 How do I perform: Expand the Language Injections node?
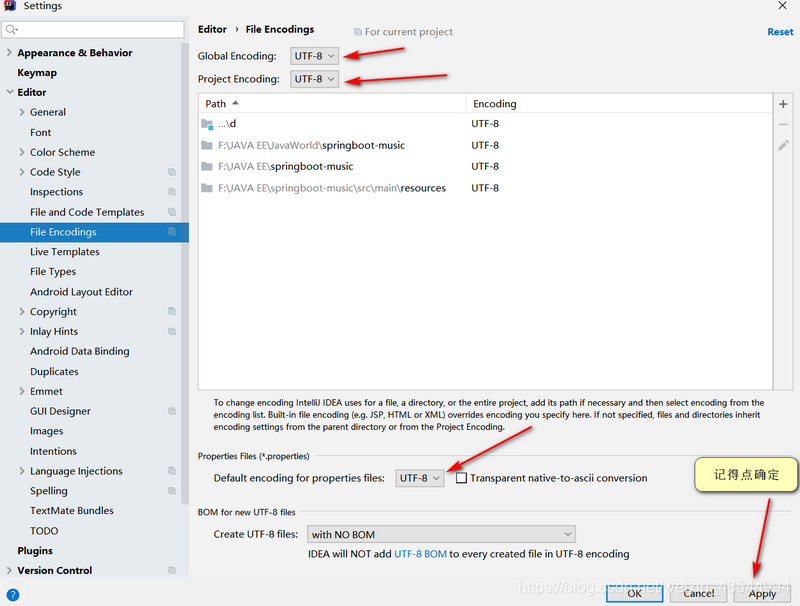pyautogui.click(x=21, y=470)
